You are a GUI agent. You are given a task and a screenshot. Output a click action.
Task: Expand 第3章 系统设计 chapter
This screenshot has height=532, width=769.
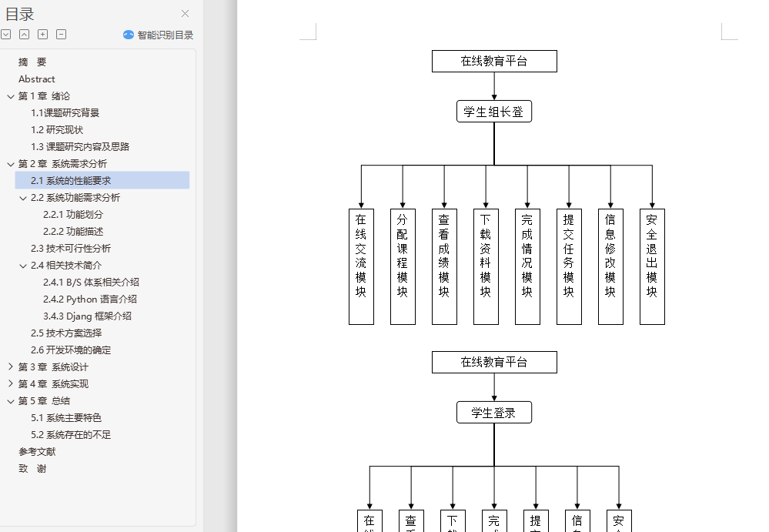10,366
